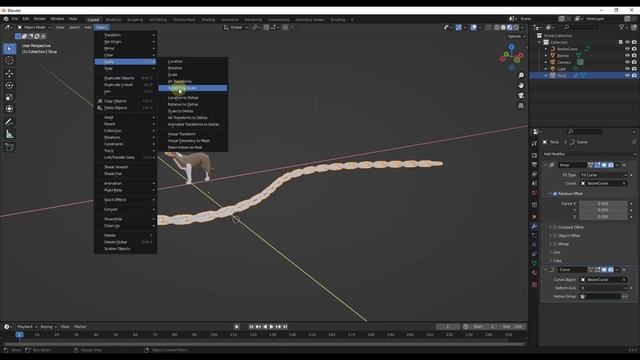The height and width of the screenshot is (360, 640).
Task: Select the Annotate tool in toolbar
Action: click(x=9, y=122)
